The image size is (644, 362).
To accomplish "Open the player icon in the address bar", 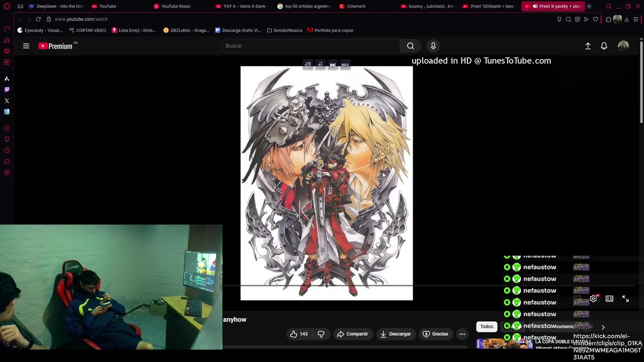I will point(586,19).
